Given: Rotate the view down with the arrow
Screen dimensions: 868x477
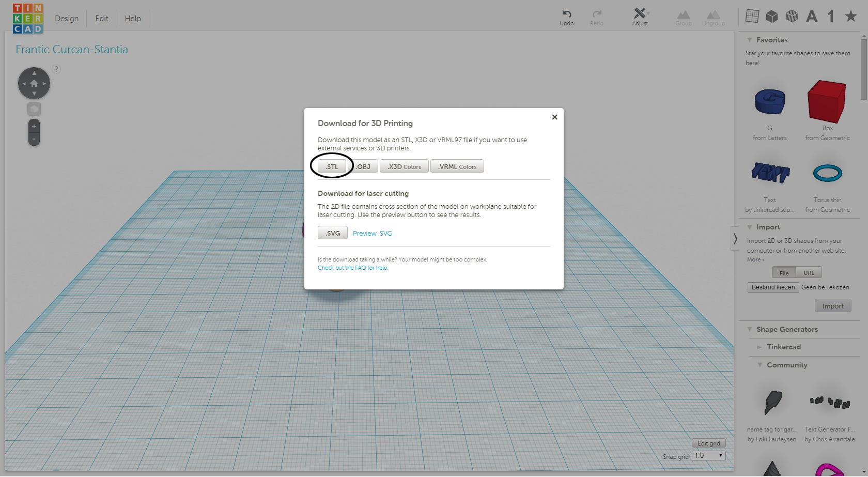Looking at the screenshot, I should tap(34, 94).
